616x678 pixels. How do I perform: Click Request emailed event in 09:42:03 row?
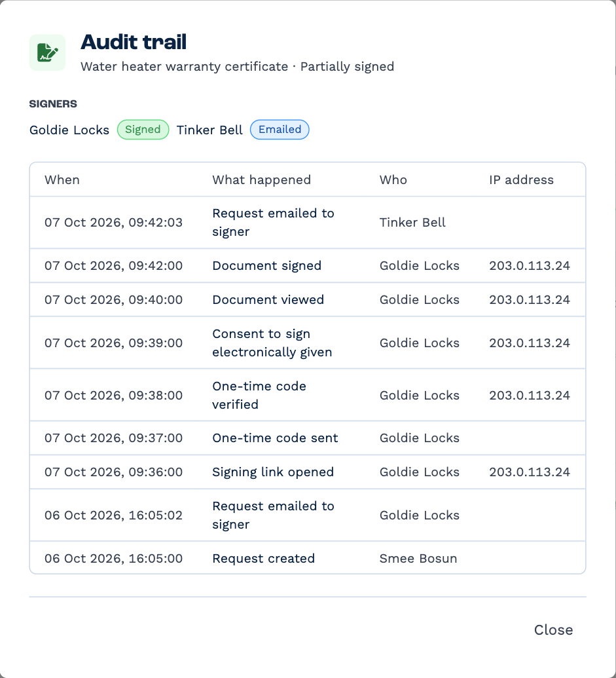pyautogui.click(x=274, y=222)
